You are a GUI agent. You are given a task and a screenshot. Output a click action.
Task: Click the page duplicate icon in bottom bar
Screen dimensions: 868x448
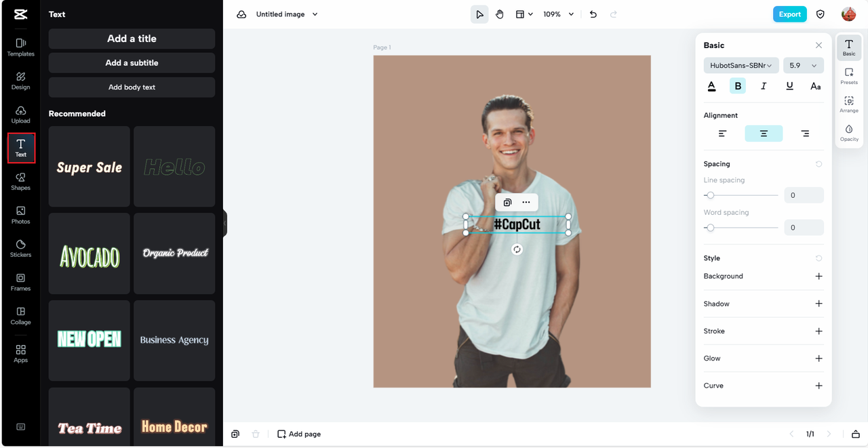(x=235, y=434)
